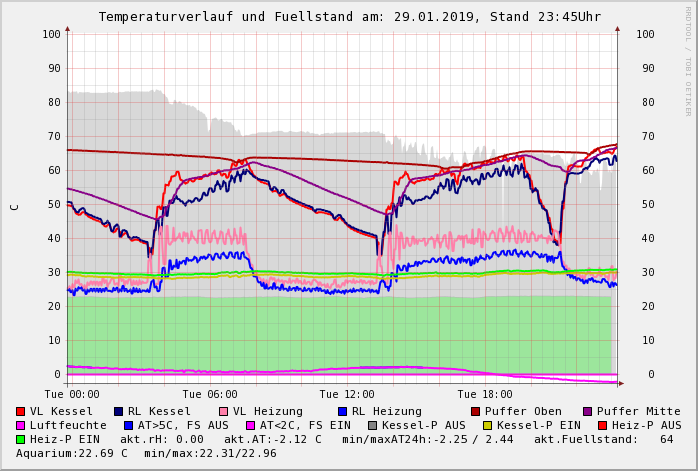Click the Puffer Oben legend swatch
This screenshot has height=471, width=698.
point(476,411)
